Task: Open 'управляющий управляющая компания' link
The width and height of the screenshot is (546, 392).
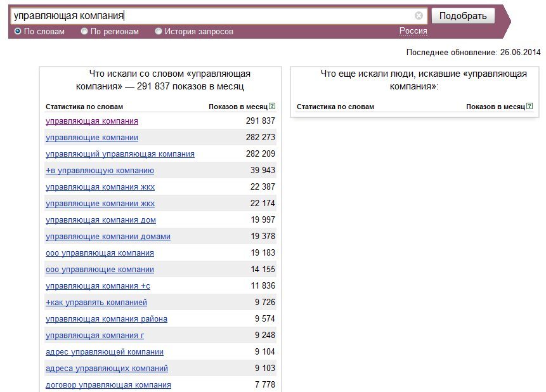Action: [120, 154]
